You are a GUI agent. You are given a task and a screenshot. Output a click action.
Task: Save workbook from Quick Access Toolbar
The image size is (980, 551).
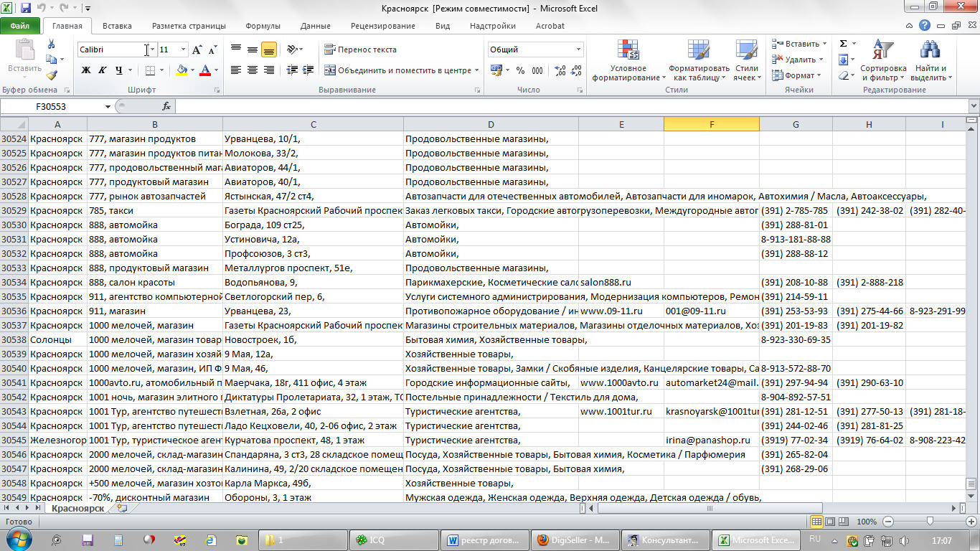click(26, 9)
